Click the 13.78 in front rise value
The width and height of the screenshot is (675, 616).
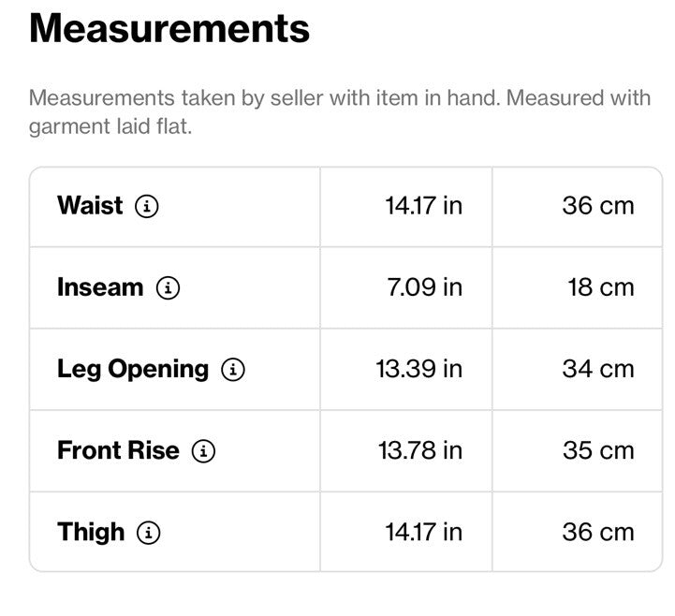tap(420, 450)
